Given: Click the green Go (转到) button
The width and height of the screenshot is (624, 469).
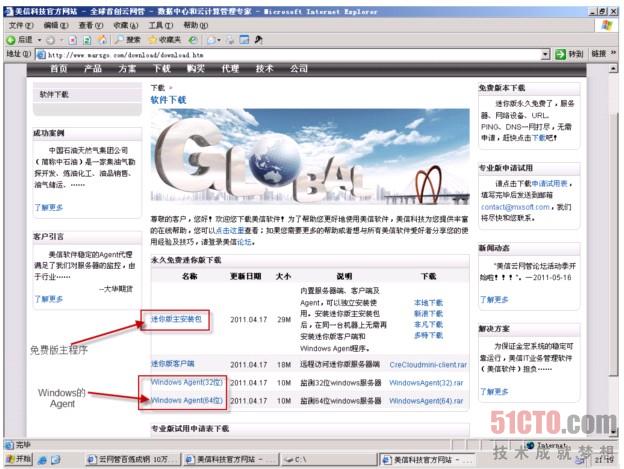Looking at the screenshot, I should [569, 54].
